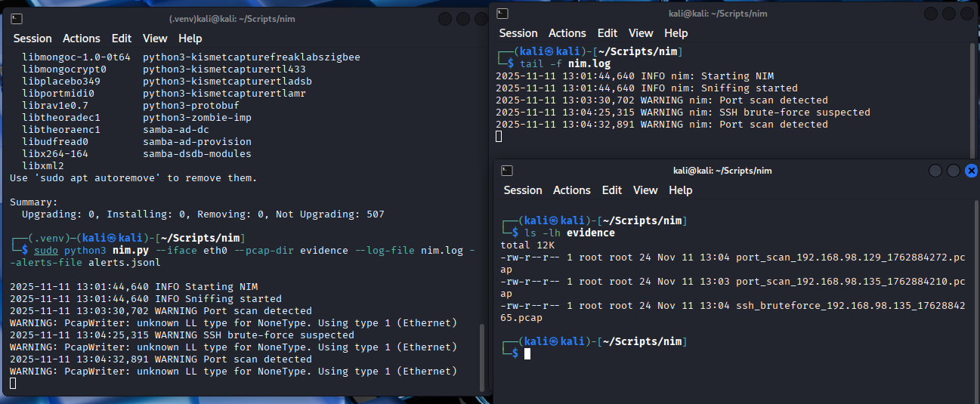Image resolution: width=980 pixels, height=404 pixels.
Task: Close the evidence listing terminal with the blue X button
Action: [x=971, y=171]
